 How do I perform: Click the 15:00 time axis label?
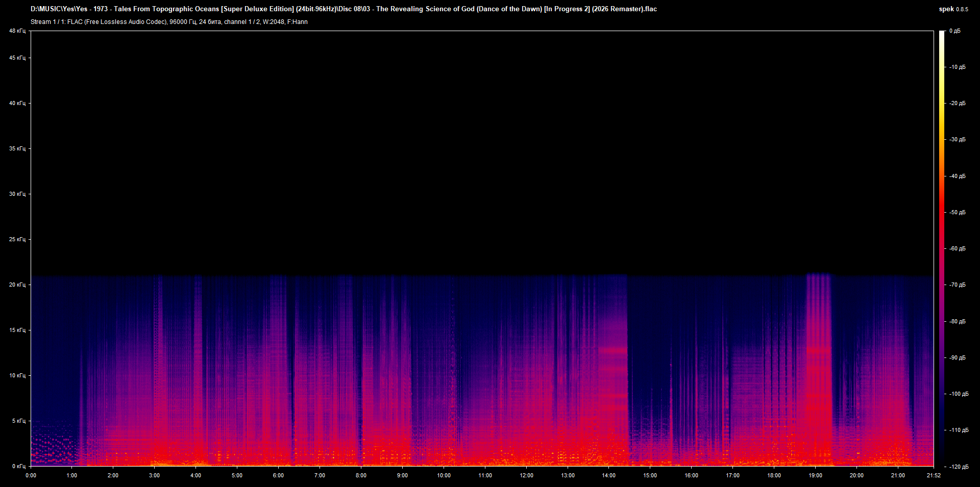650,476
